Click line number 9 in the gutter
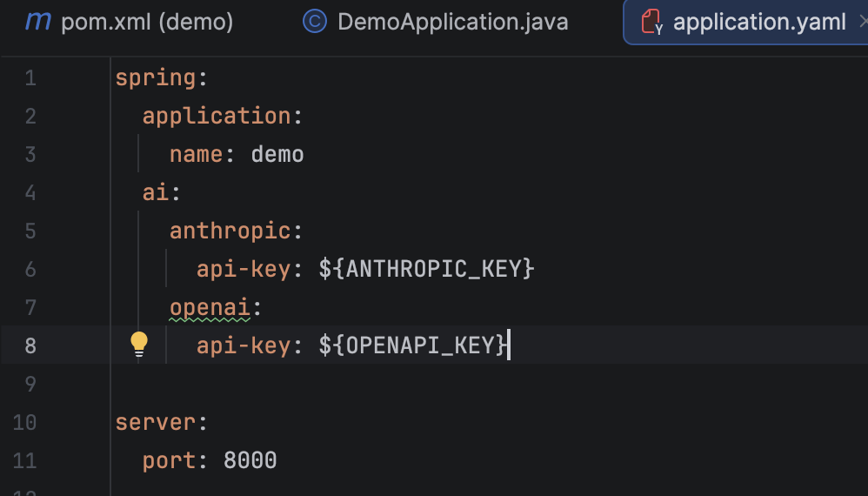Viewport: 868px width, 496px height. [30, 384]
